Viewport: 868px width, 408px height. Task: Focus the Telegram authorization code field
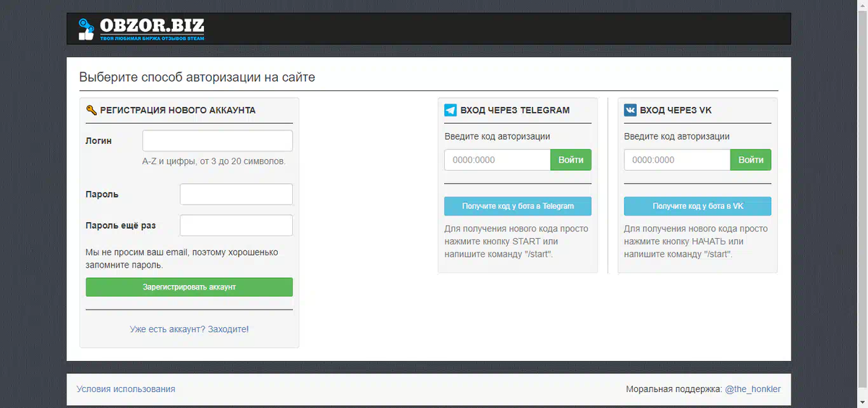pyautogui.click(x=498, y=160)
